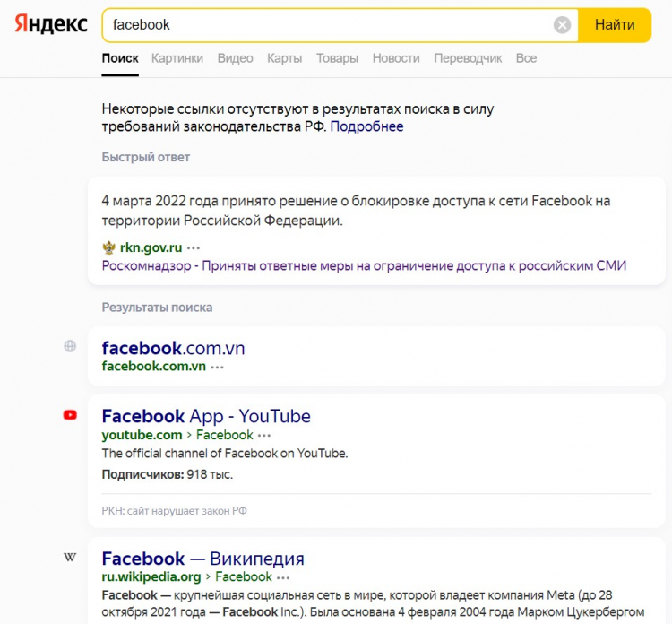Click the Результаты поиска heading
Viewport: 672px width, 624px height.
157,308
